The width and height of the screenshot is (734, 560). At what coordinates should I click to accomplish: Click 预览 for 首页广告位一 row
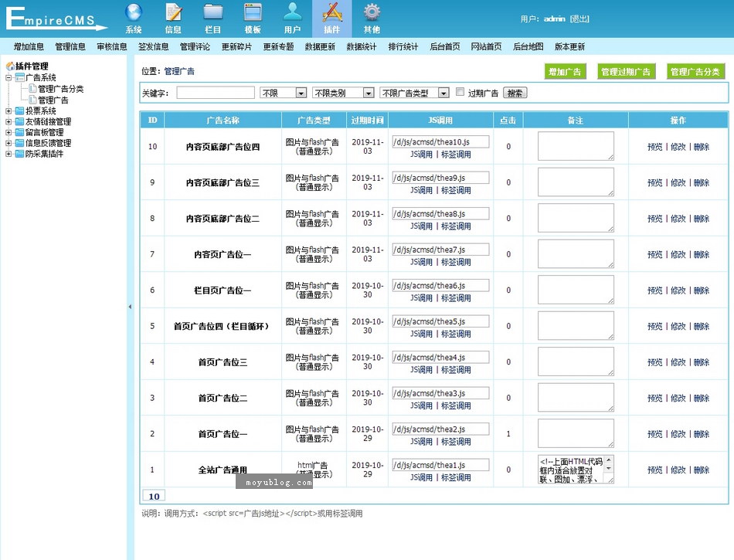coord(655,434)
